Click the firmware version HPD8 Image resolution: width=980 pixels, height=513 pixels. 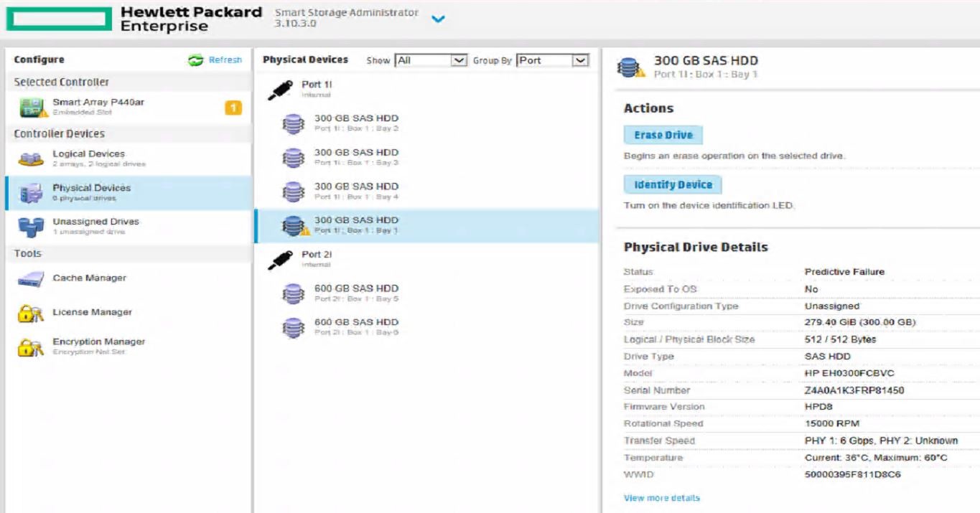(818, 407)
